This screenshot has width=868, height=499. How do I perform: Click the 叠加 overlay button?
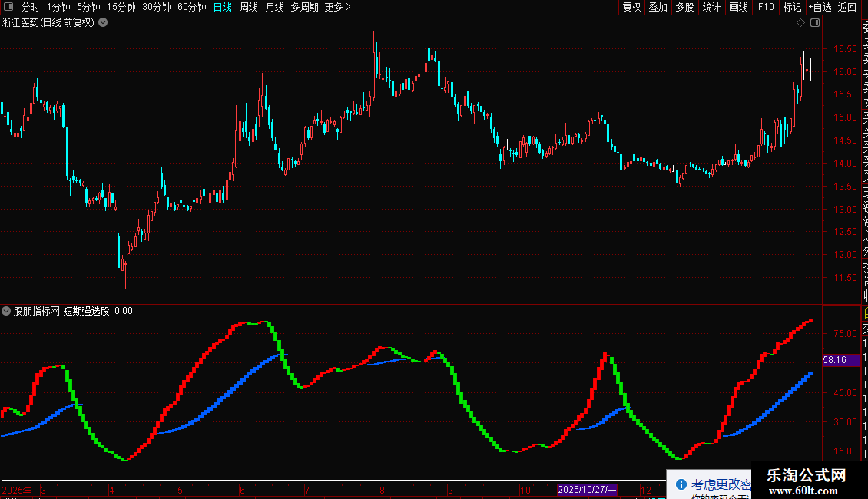pyautogui.click(x=658, y=7)
